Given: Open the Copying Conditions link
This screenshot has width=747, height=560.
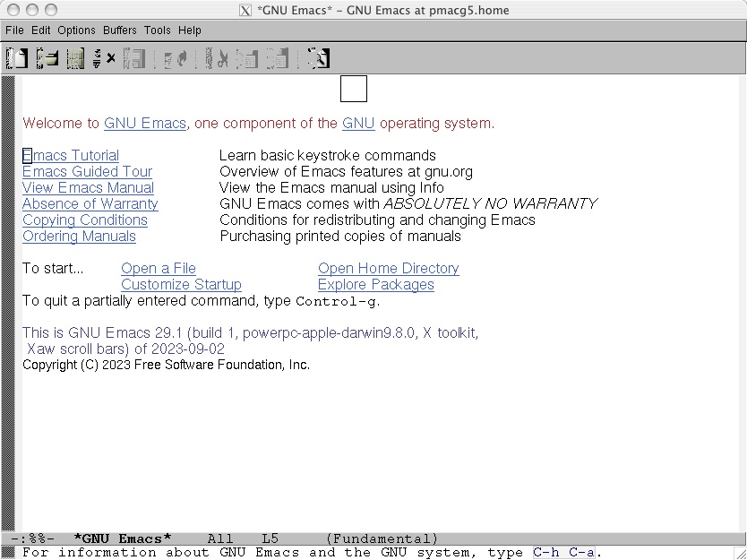Looking at the screenshot, I should 85,220.
